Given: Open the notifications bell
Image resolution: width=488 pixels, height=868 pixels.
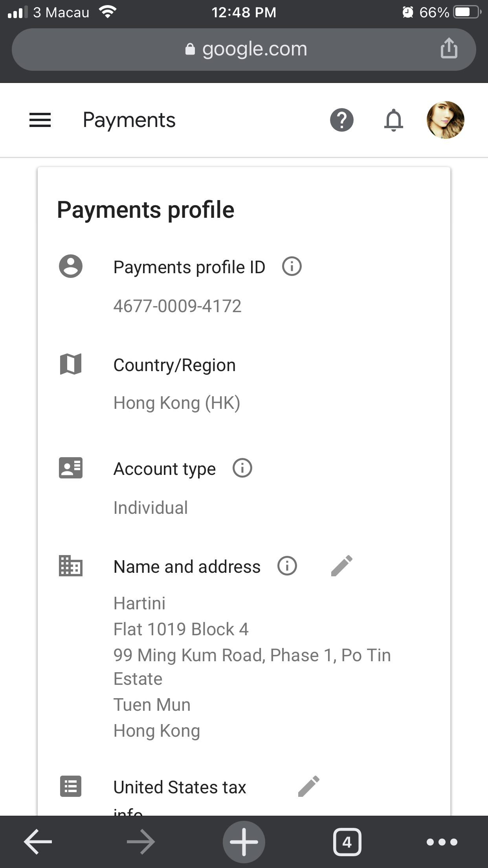Looking at the screenshot, I should 394,120.
